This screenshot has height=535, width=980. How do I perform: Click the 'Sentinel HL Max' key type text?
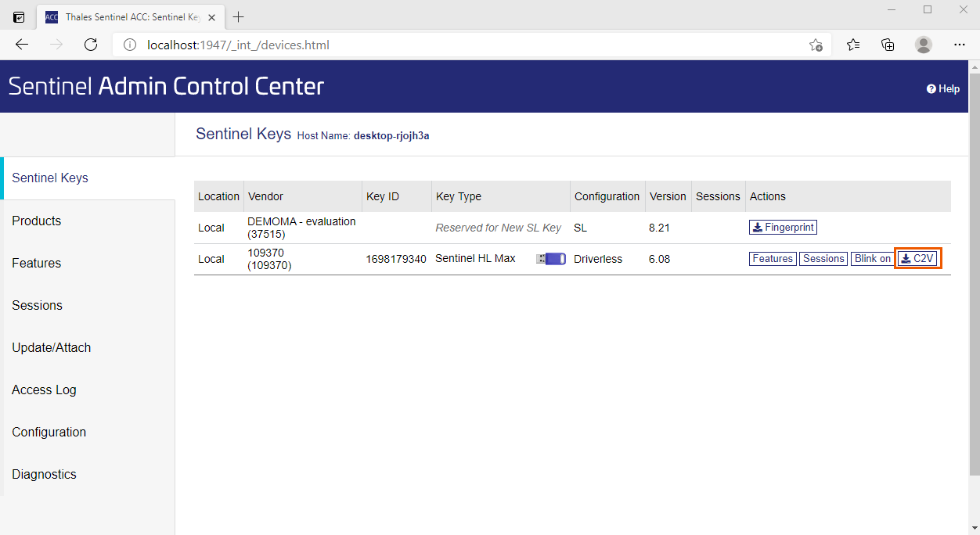click(x=475, y=258)
